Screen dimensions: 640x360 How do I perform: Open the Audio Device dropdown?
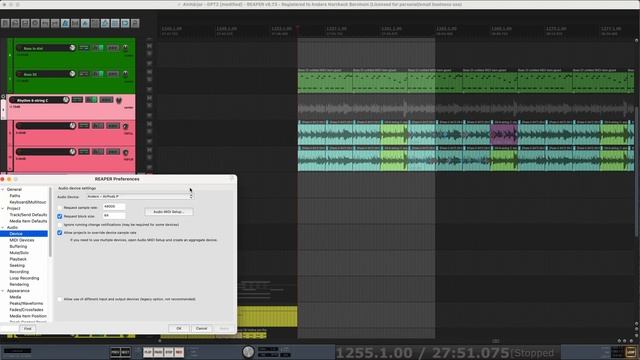point(140,197)
